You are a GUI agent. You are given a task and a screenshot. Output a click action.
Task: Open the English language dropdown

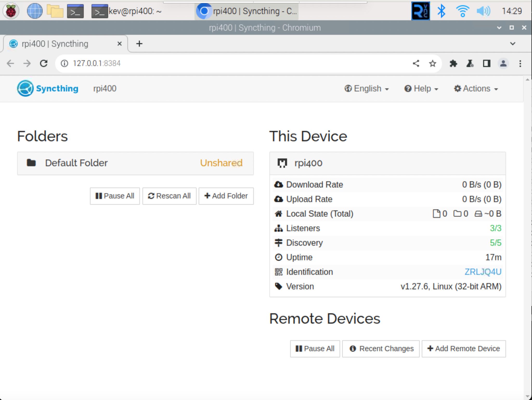click(367, 89)
